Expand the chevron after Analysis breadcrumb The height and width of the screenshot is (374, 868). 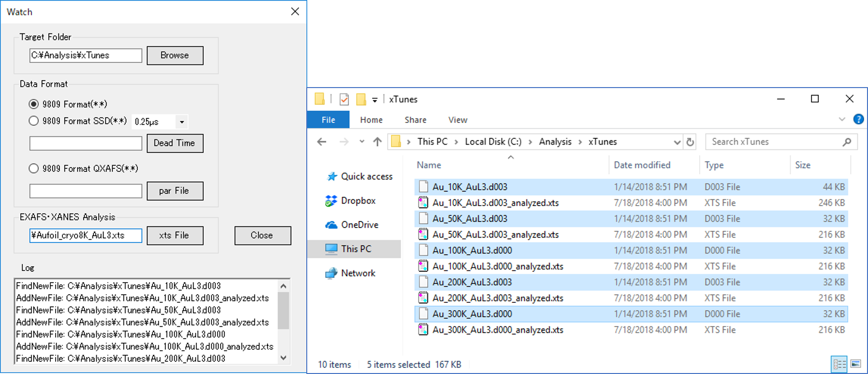coord(580,142)
